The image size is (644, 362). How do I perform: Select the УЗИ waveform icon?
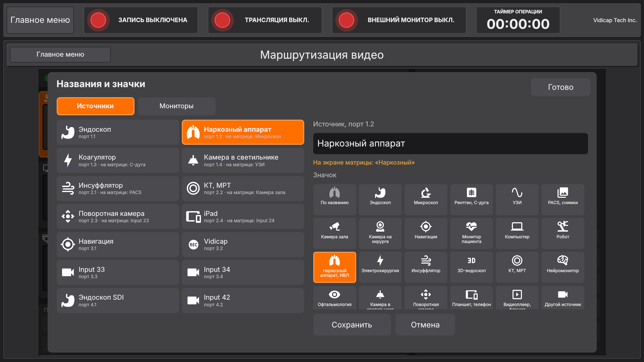point(517,199)
